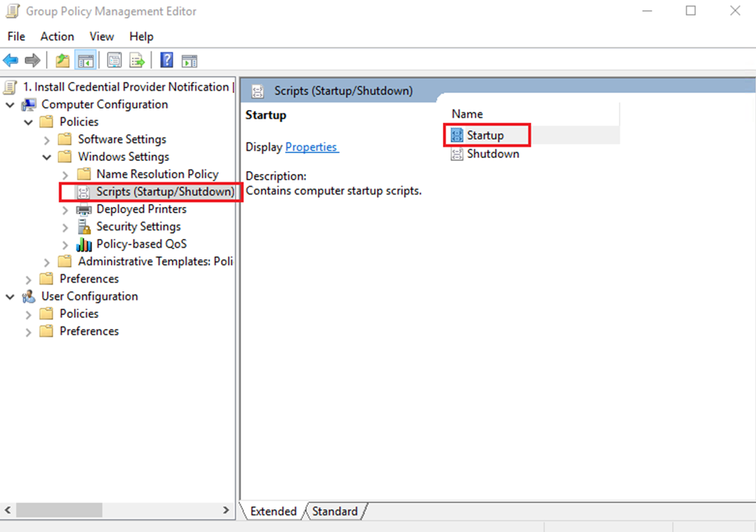Expand the Administrative Templates node

pyautogui.click(x=47, y=262)
